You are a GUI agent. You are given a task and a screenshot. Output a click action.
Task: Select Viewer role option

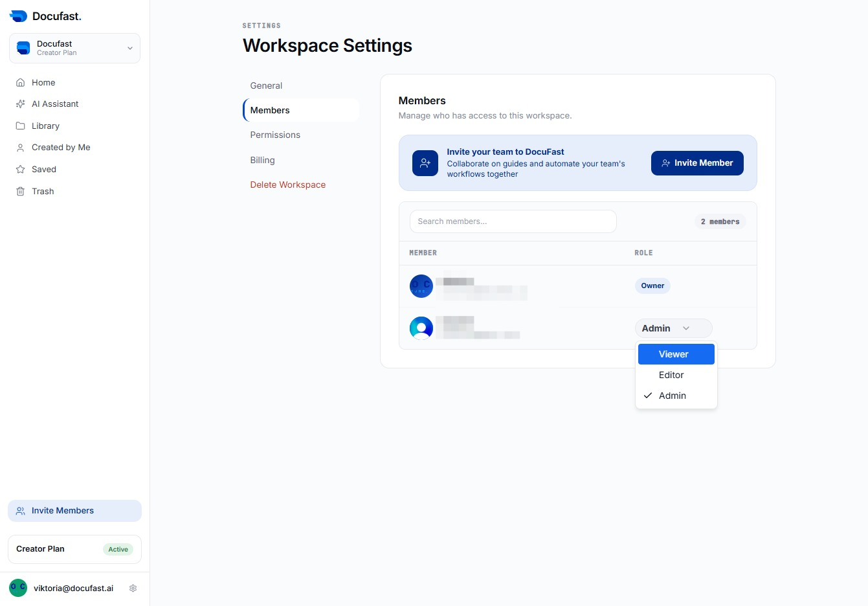[676, 354]
